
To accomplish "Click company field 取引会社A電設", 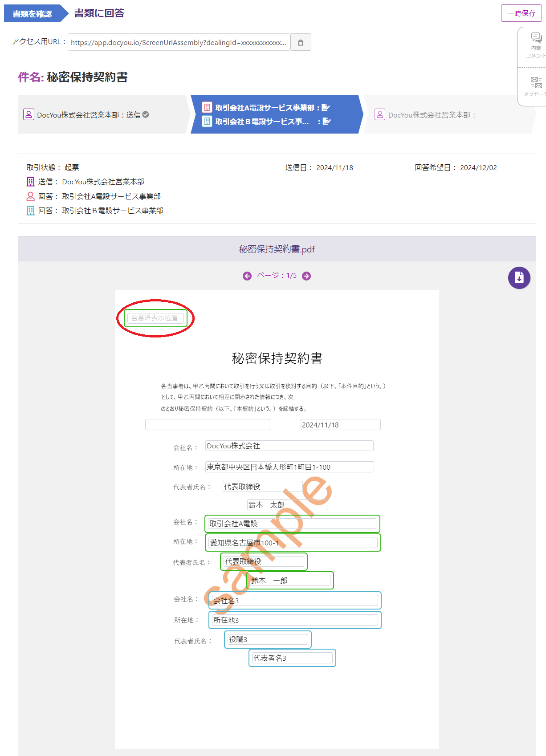I will coord(292,524).
